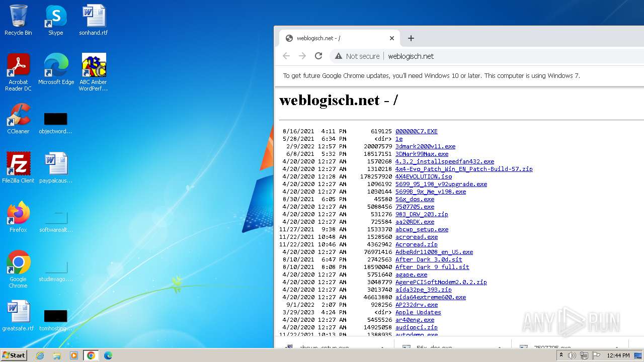
Task: Show hidden system tray icons
Action: pos(561,355)
